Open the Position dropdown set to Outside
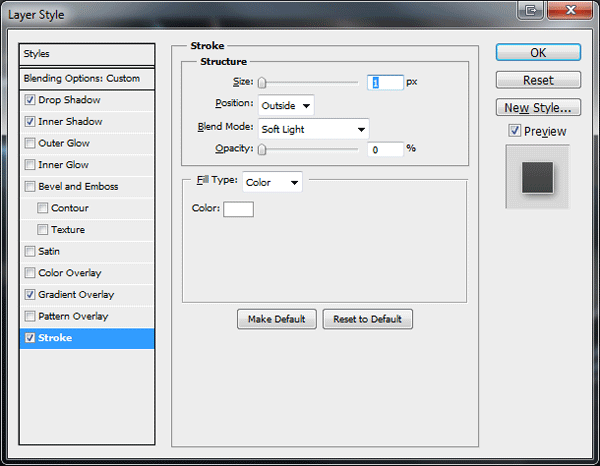 [x=286, y=105]
